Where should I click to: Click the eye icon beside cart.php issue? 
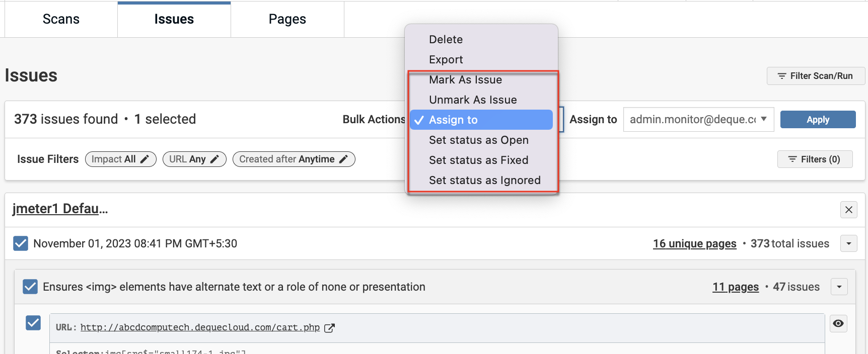click(x=838, y=323)
